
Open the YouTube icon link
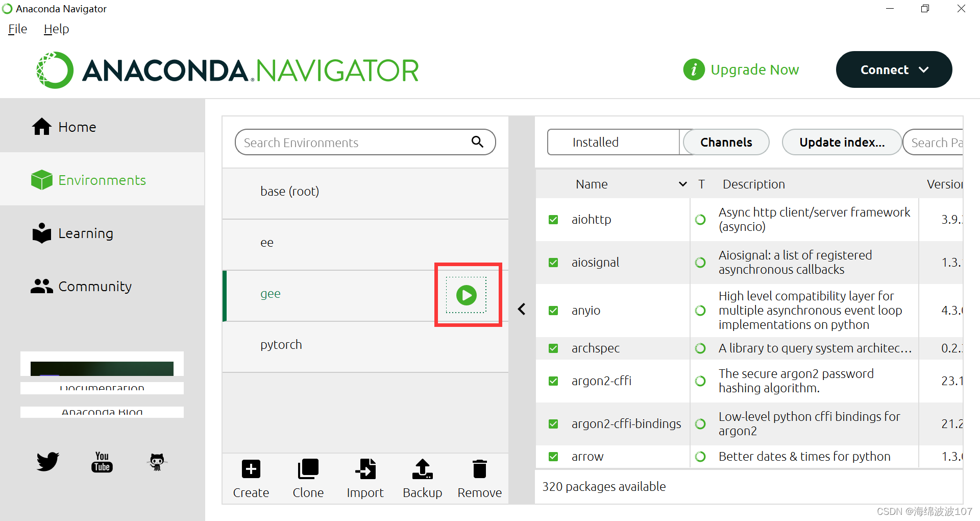[102, 462]
